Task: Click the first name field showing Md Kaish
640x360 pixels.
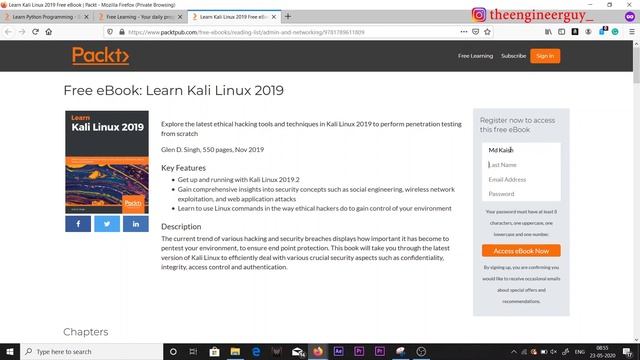Action: 521,150
